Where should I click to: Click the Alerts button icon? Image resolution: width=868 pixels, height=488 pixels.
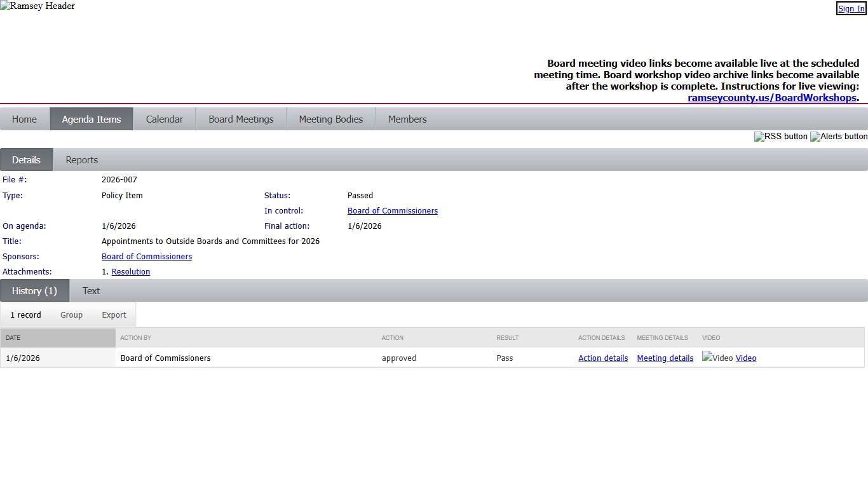[x=838, y=137]
